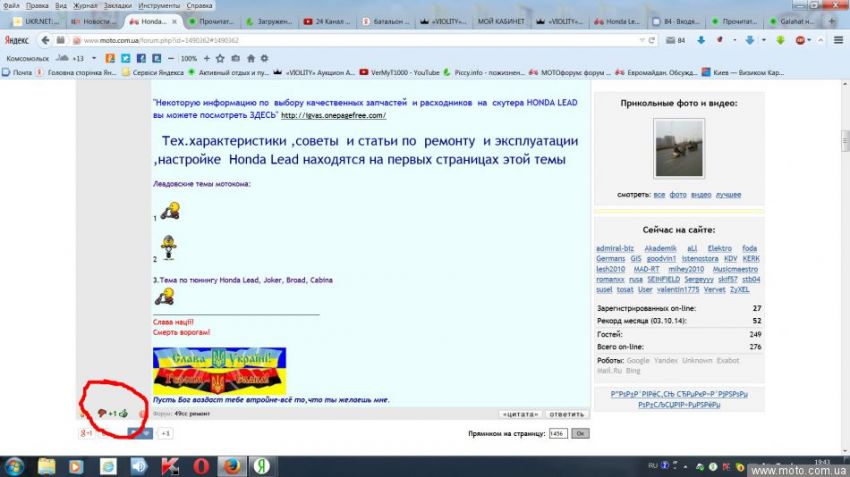Open the Firefox hamburger menu
The image size is (850, 477).
(838, 40)
